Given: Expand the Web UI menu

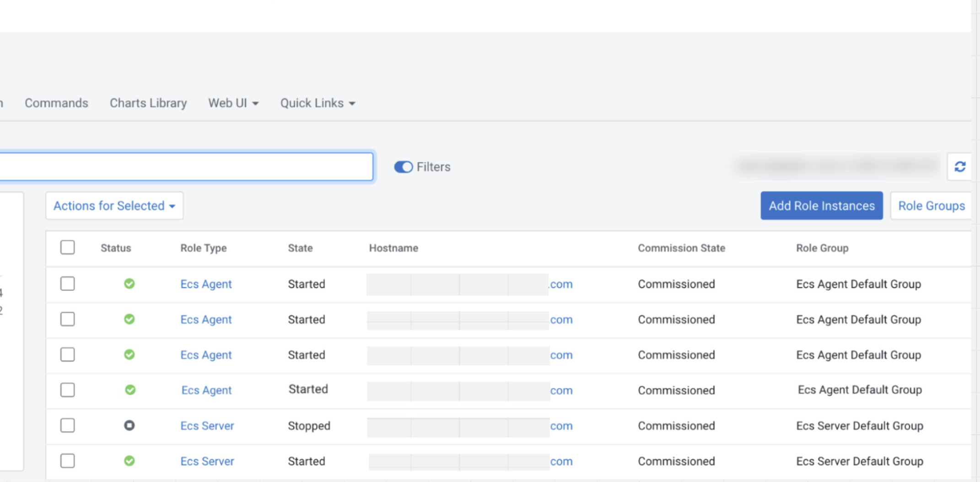Looking at the screenshot, I should point(233,103).
